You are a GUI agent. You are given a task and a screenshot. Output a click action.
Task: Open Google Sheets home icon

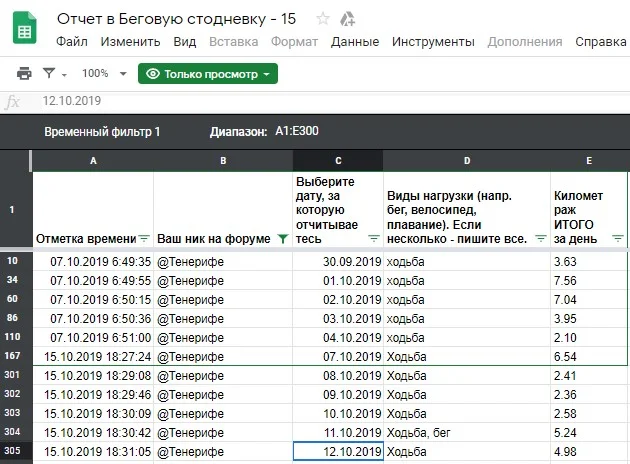tap(25, 27)
